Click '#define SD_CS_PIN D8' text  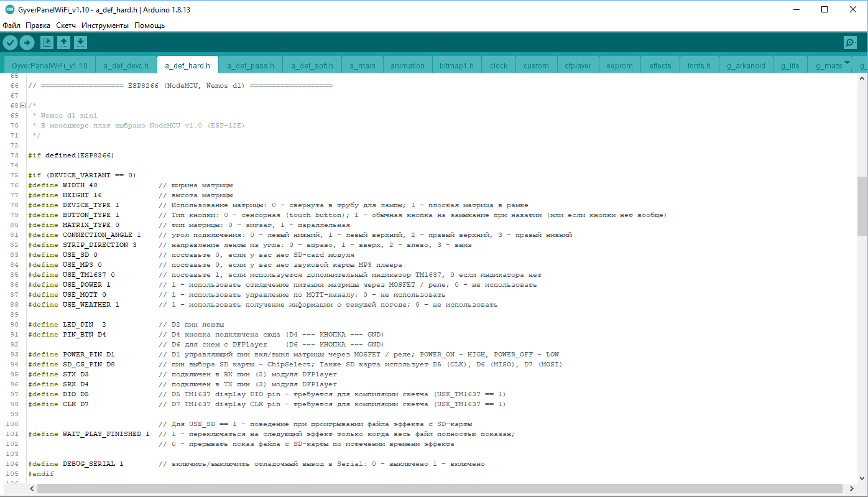(72, 365)
